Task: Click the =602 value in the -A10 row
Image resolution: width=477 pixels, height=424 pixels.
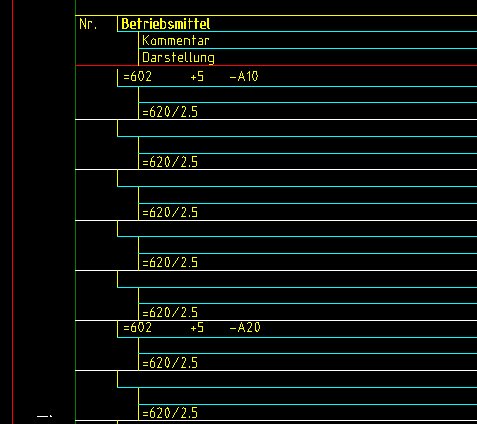Action: pos(137,76)
